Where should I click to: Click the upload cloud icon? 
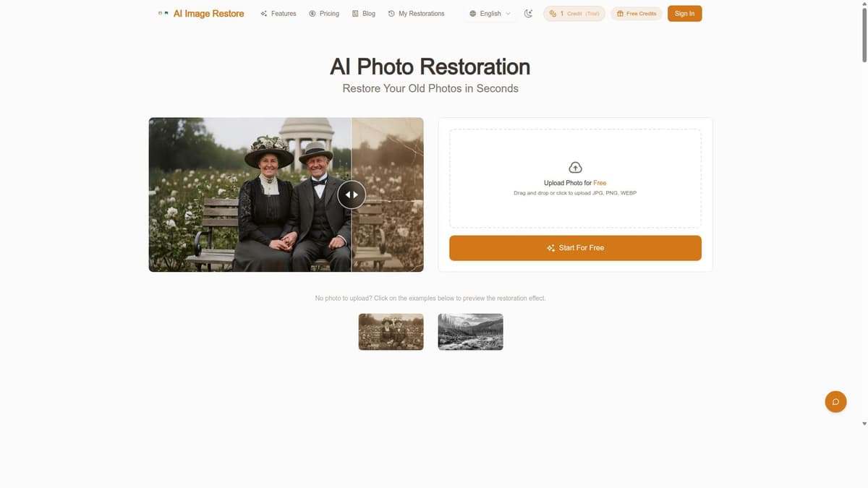click(x=574, y=167)
